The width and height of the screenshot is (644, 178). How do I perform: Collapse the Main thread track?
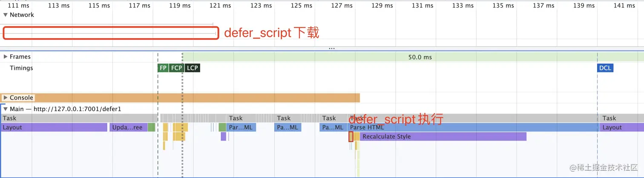pyautogui.click(x=6, y=109)
